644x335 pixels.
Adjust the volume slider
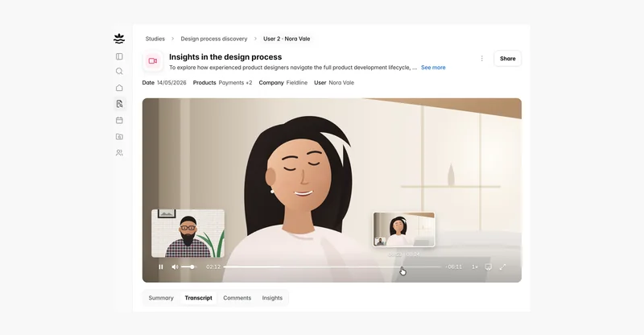pos(189,267)
